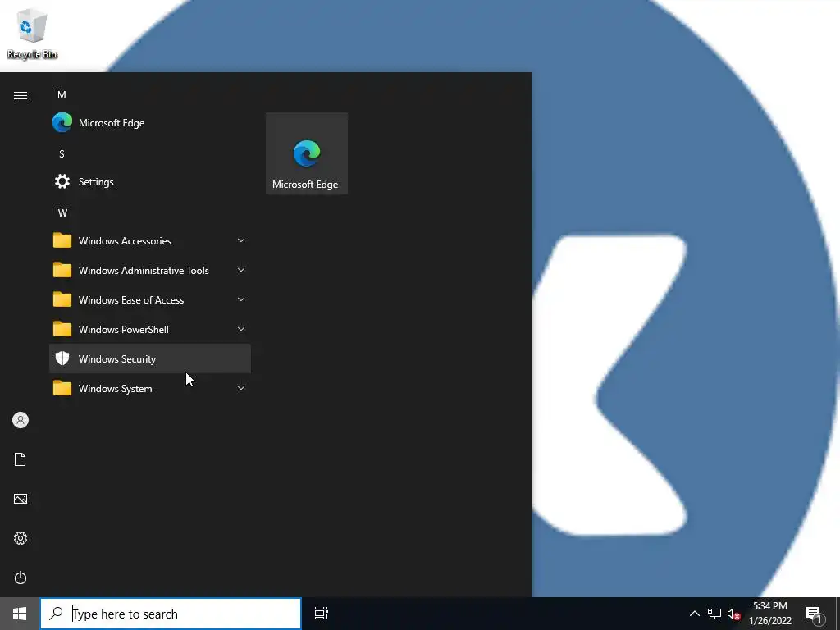Expand the Windows Accessories folder

[x=150, y=240]
